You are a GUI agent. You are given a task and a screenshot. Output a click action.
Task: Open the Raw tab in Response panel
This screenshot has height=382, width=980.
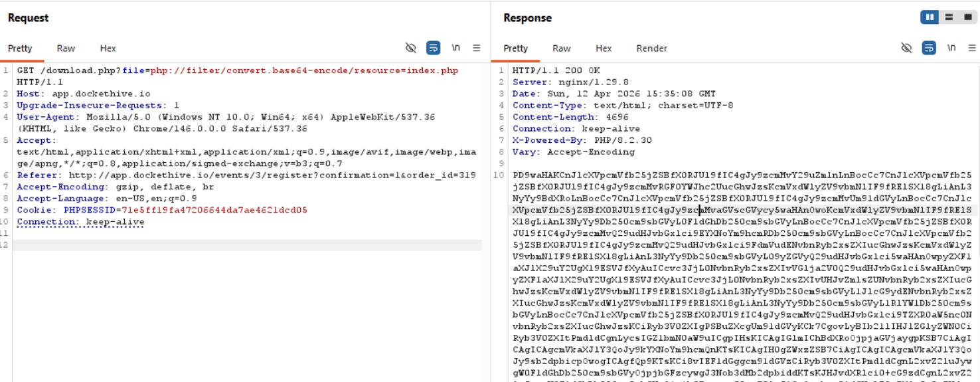(x=561, y=48)
